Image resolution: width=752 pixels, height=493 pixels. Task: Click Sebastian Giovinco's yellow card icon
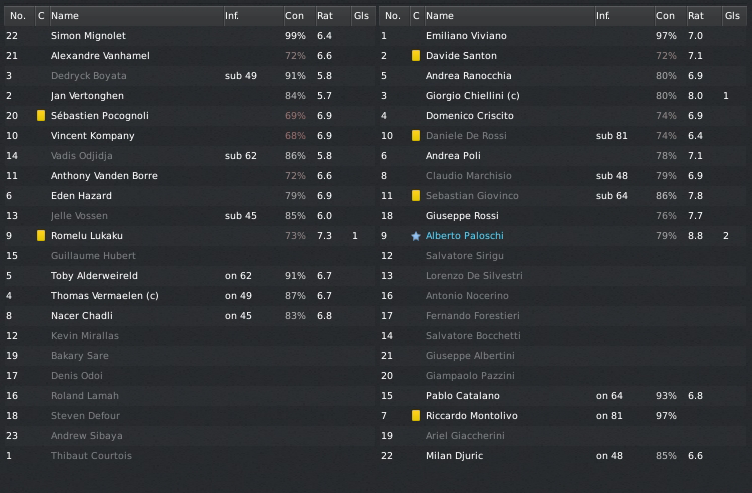click(x=416, y=196)
